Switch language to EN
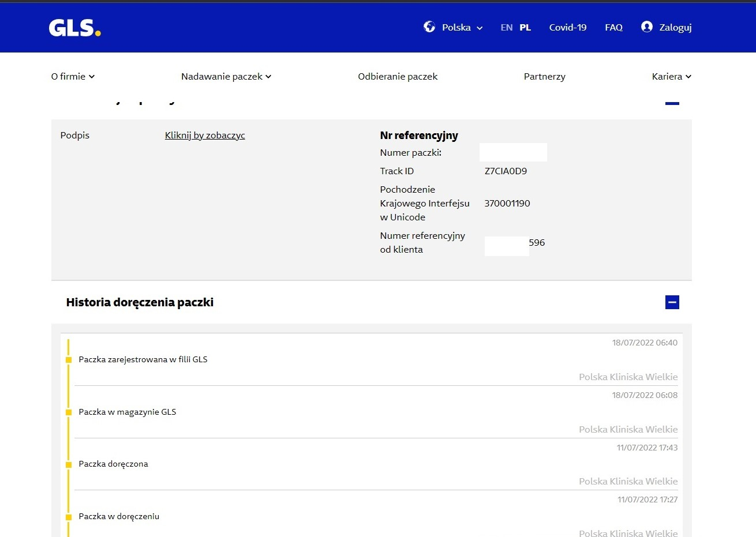 point(507,27)
